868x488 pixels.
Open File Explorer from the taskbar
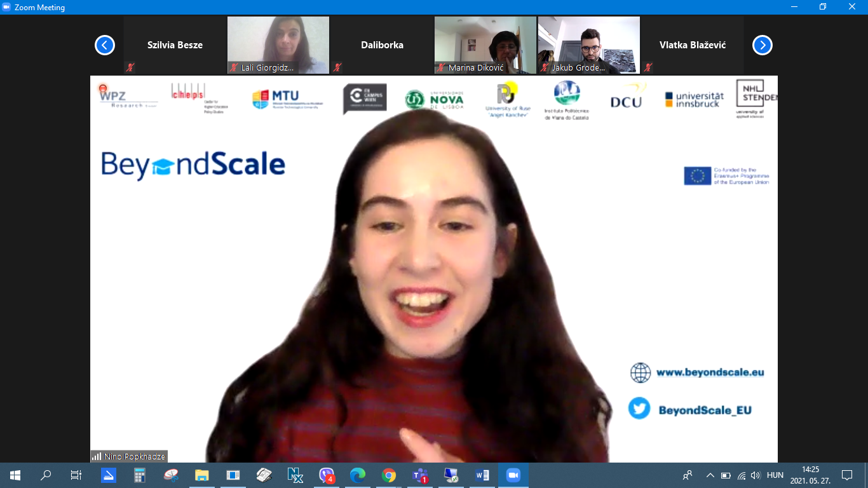point(202,475)
